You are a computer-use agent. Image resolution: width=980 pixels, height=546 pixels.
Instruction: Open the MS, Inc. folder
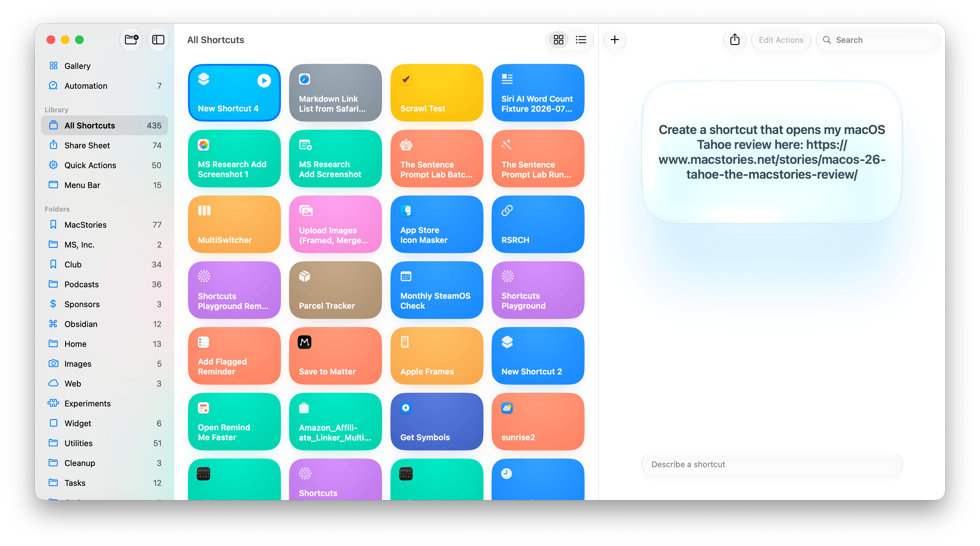click(104, 244)
